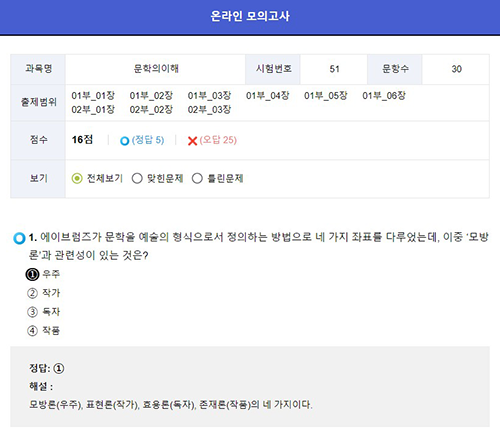This screenshot has height=447, width=500.
Task: Click the 01부_01장 chapter label
Action: [93, 96]
